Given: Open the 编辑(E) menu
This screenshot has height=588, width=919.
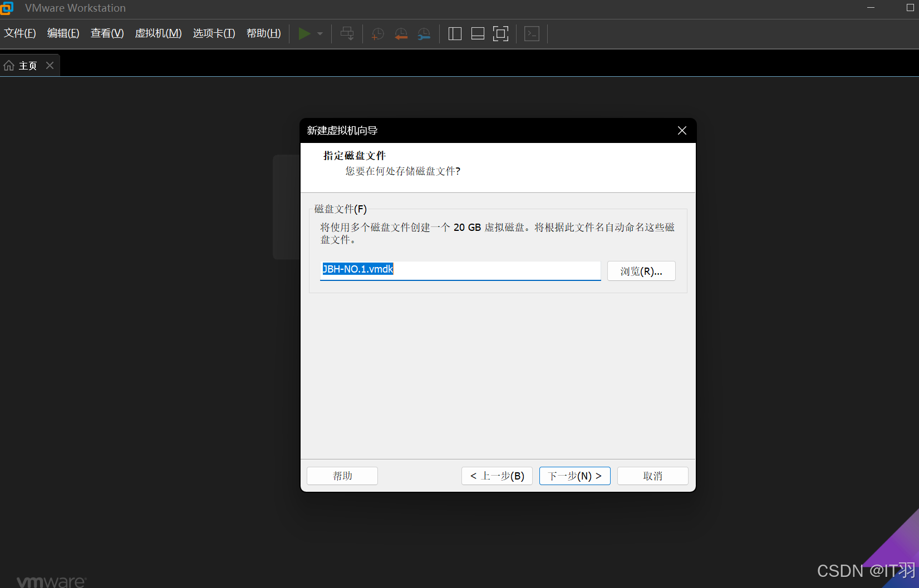Looking at the screenshot, I should pyautogui.click(x=63, y=33).
